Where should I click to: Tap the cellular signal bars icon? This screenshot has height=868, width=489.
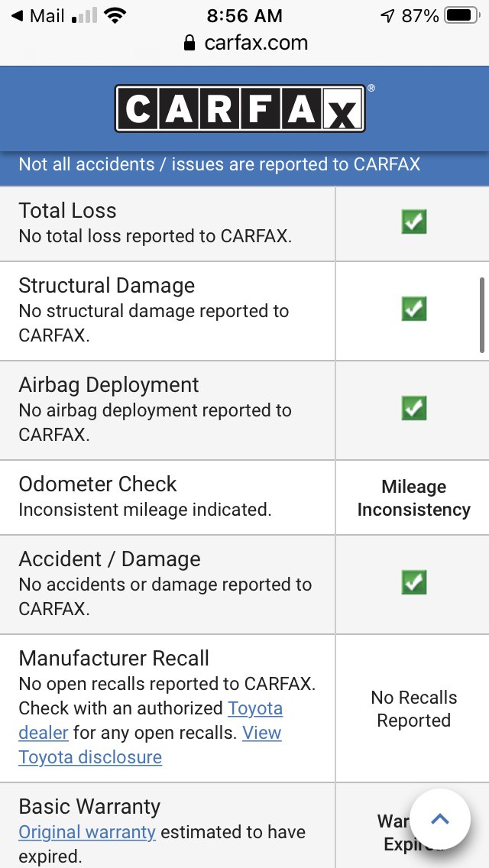(85, 17)
